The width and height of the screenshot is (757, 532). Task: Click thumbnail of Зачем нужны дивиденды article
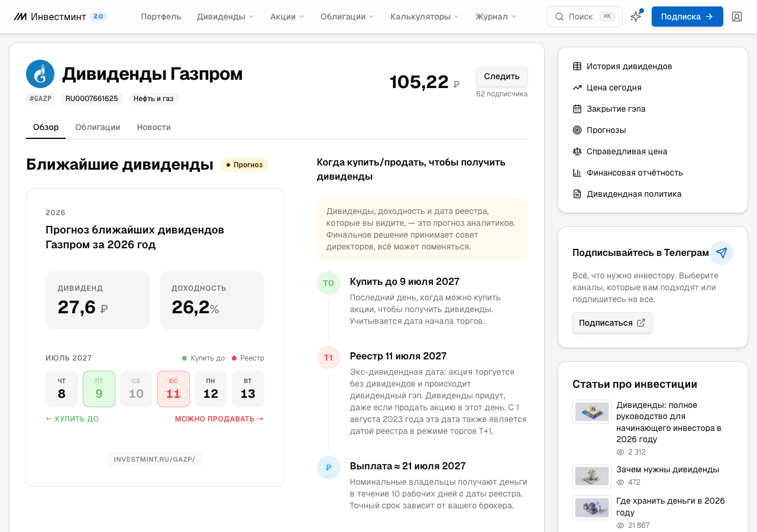point(592,476)
